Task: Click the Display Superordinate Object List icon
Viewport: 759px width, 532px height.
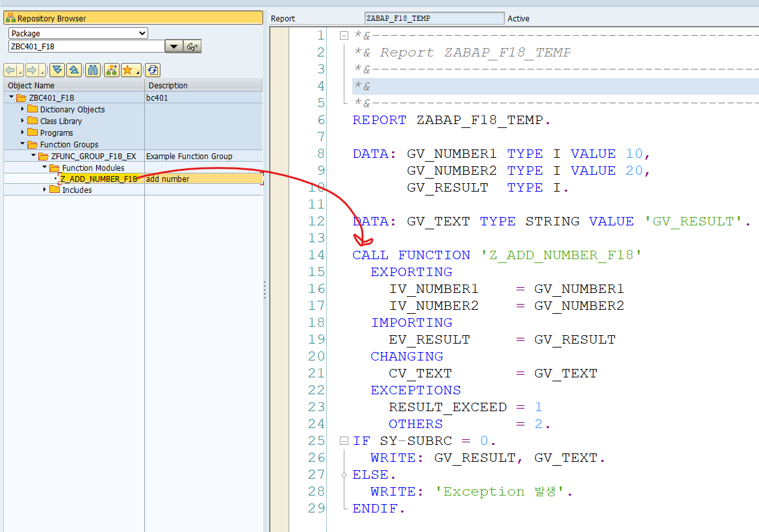Action: pos(112,70)
